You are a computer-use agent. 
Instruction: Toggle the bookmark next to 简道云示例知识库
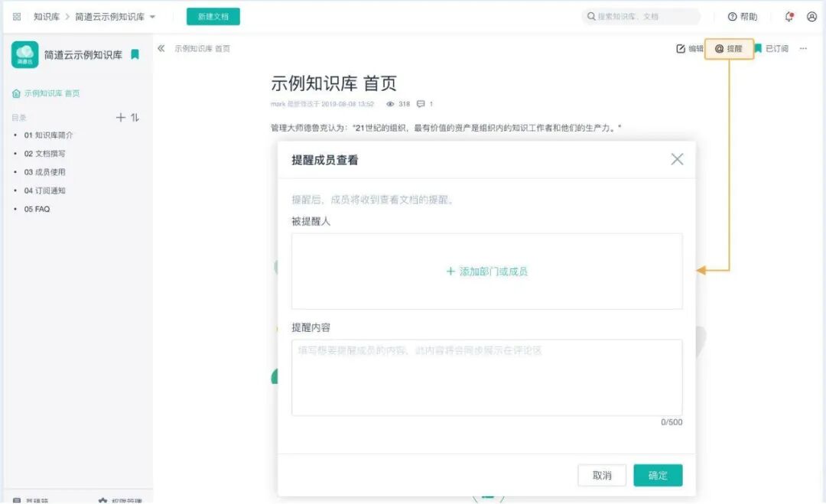135,54
